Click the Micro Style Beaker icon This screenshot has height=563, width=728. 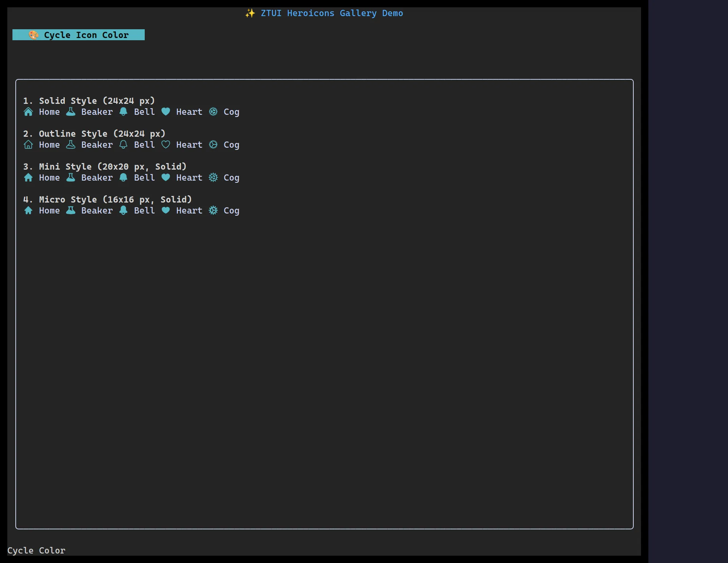[71, 210]
